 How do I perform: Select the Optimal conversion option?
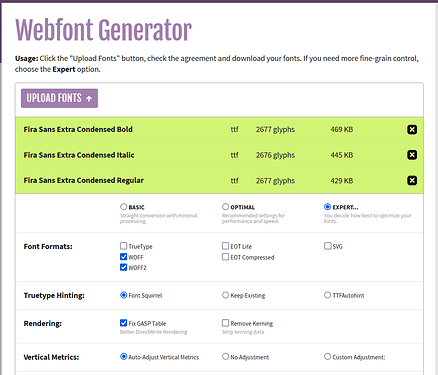pyautogui.click(x=226, y=207)
